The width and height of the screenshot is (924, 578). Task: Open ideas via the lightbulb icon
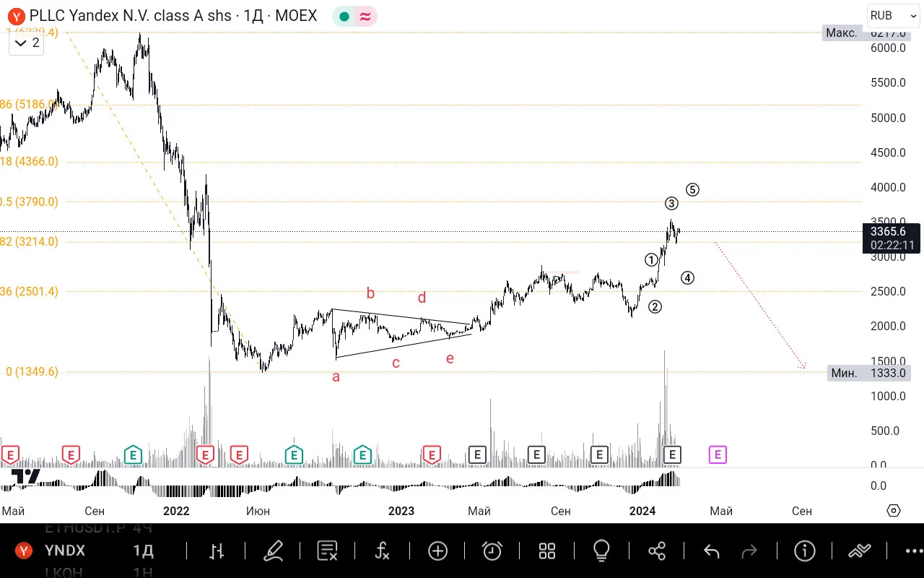coord(601,551)
